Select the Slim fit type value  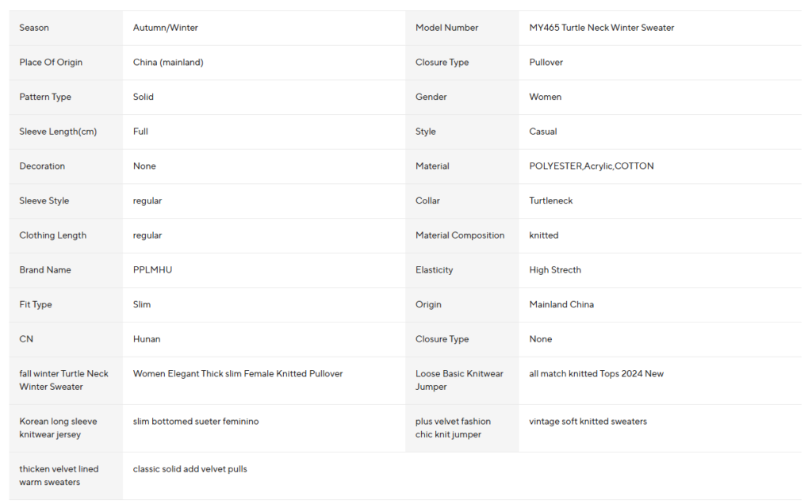click(142, 304)
